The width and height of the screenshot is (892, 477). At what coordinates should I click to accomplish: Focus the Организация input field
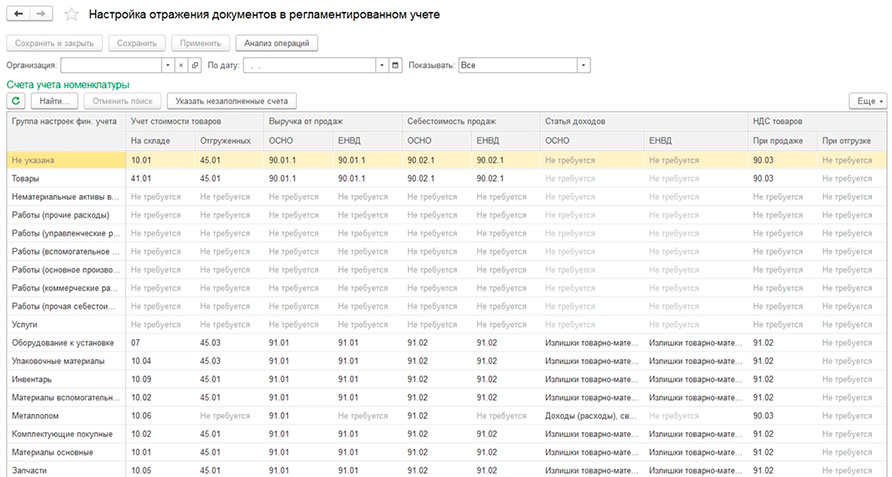click(112, 65)
